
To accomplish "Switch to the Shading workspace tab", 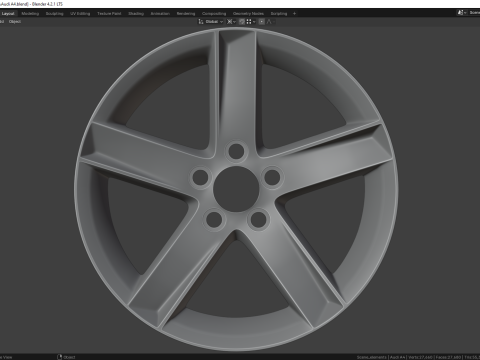I will [x=136, y=14].
